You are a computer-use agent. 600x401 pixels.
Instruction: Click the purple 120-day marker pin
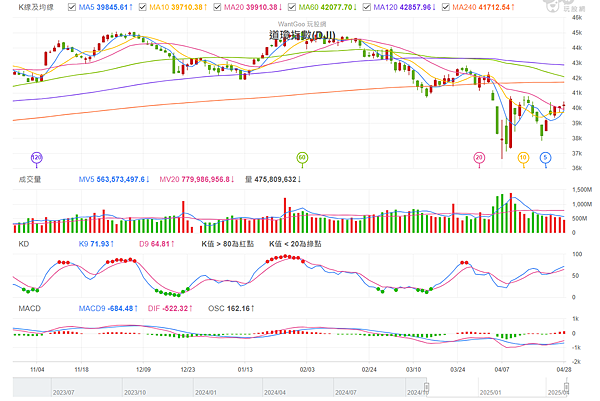click(36, 158)
